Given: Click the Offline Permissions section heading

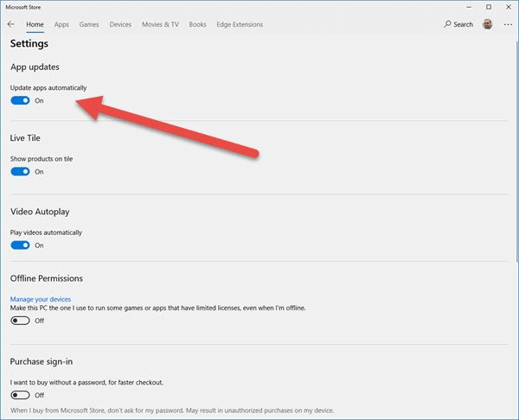Looking at the screenshot, I should pos(47,278).
